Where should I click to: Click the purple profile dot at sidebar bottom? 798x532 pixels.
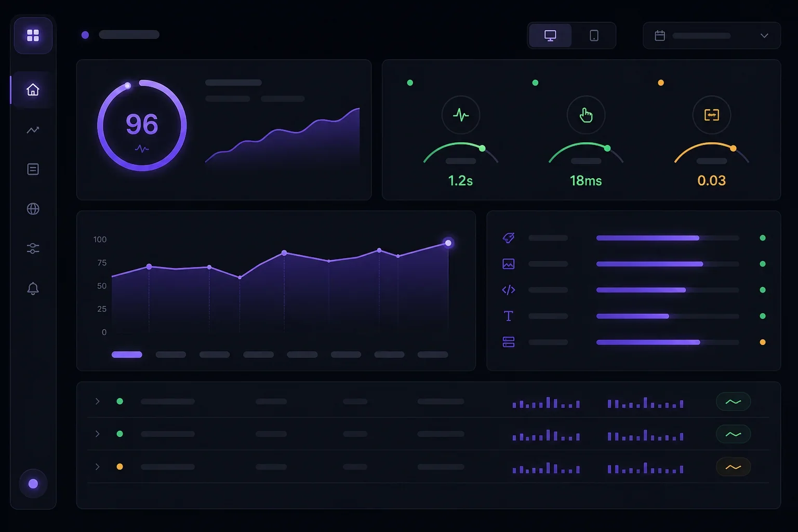pyautogui.click(x=33, y=484)
